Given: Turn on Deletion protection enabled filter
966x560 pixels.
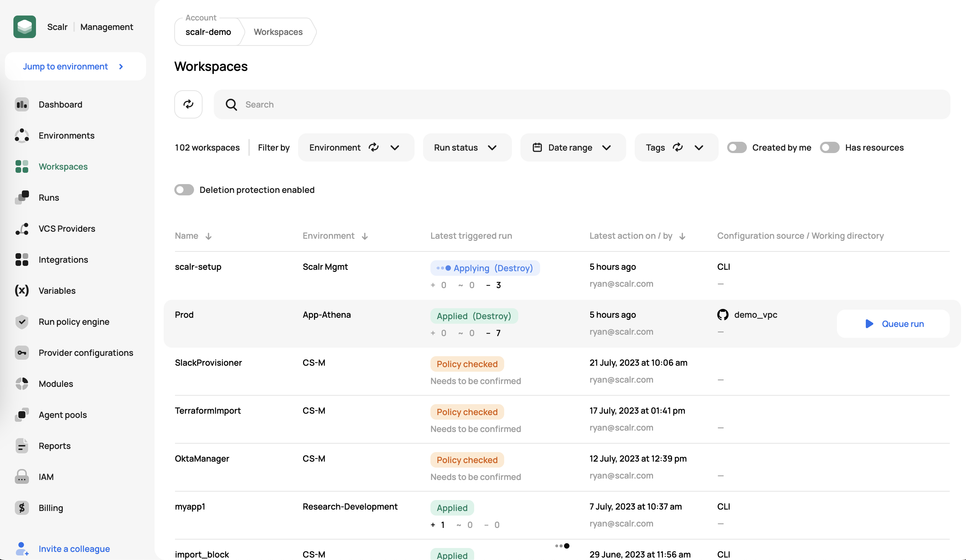Looking at the screenshot, I should coord(184,190).
